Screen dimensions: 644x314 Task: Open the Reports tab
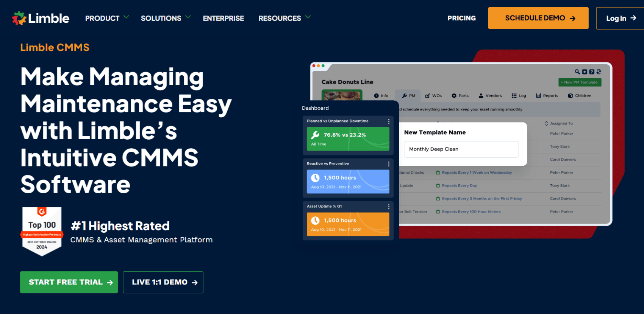[x=547, y=96]
